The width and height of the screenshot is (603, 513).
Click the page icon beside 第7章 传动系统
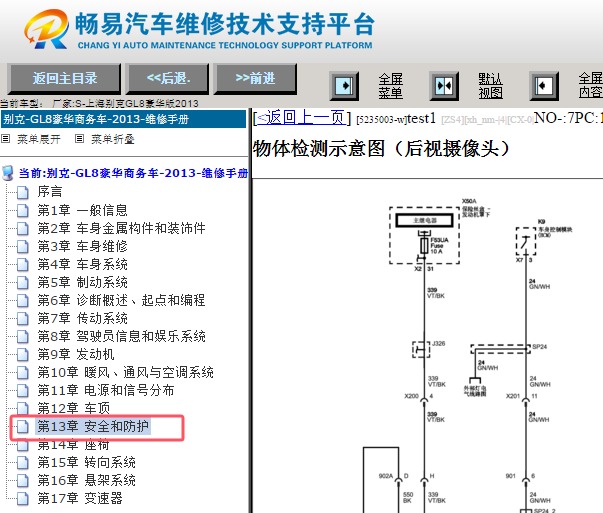click(x=23, y=318)
